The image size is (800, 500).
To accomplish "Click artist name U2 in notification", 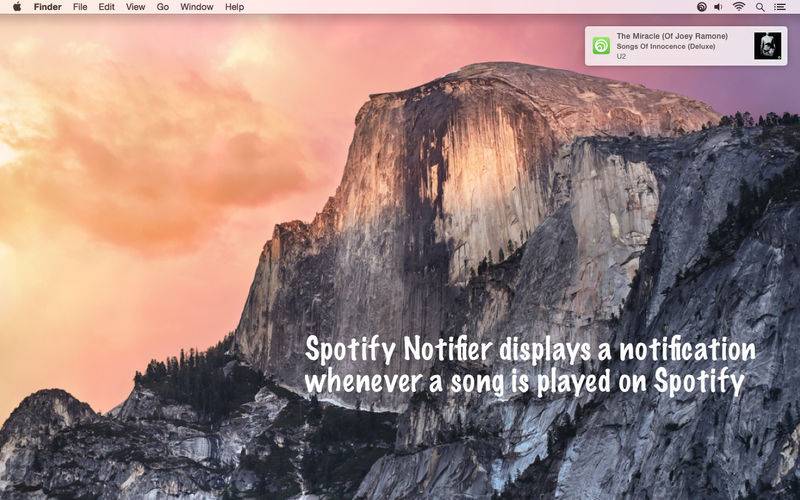I will 621,57.
